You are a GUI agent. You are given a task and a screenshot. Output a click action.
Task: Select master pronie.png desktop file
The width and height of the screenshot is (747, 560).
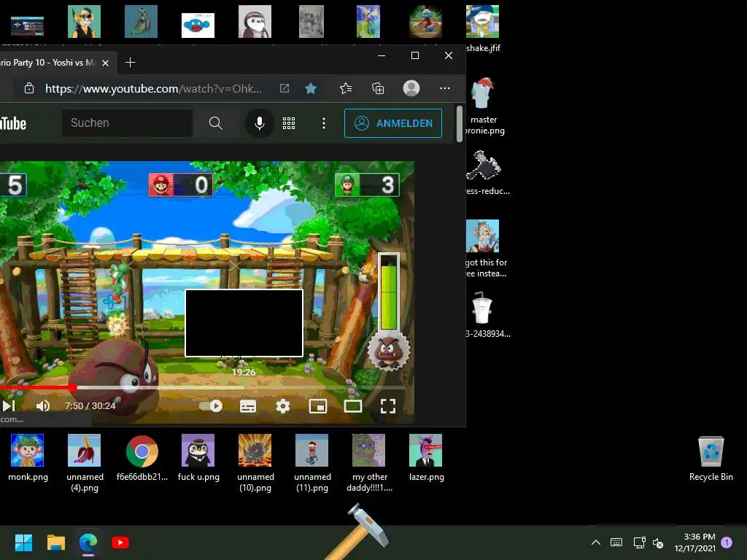pos(483,106)
